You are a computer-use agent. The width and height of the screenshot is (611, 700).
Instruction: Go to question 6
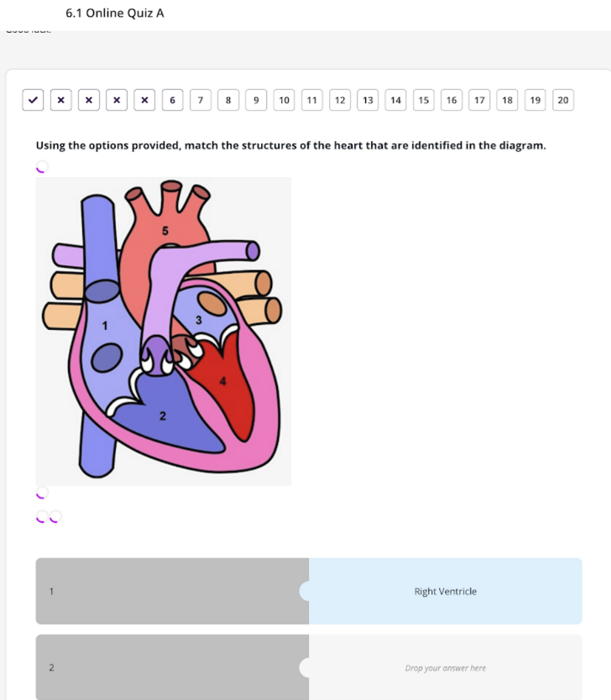(172, 100)
